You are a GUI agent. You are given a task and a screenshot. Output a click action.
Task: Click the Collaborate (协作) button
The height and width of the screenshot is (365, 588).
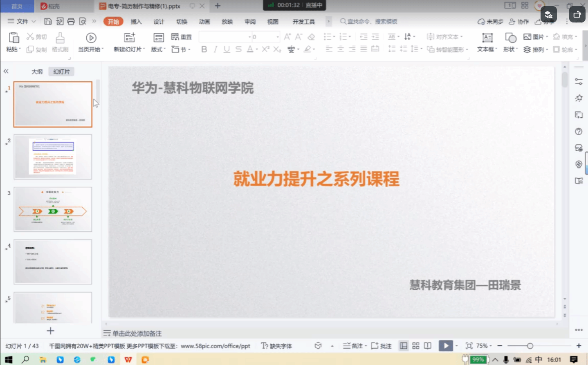click(518, 22)
